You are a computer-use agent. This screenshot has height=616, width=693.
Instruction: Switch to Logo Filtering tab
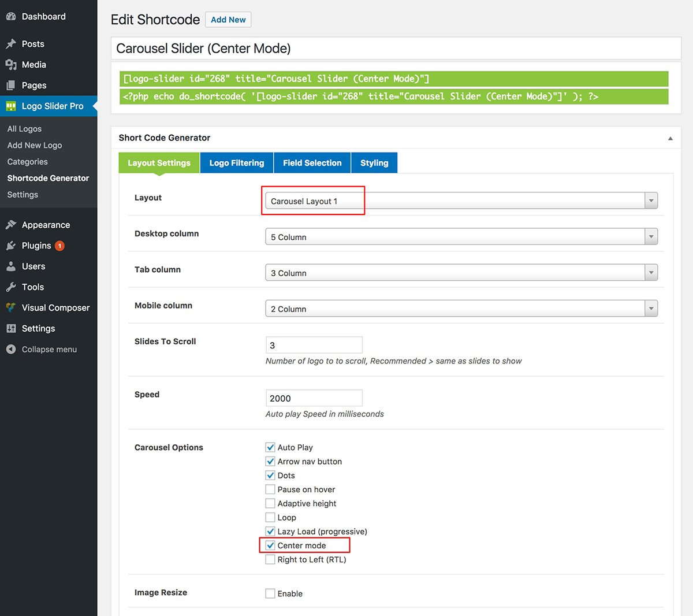[237, 163]
